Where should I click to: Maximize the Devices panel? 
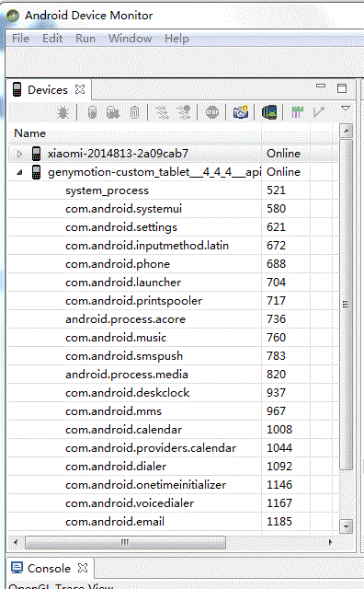point(342,88)
